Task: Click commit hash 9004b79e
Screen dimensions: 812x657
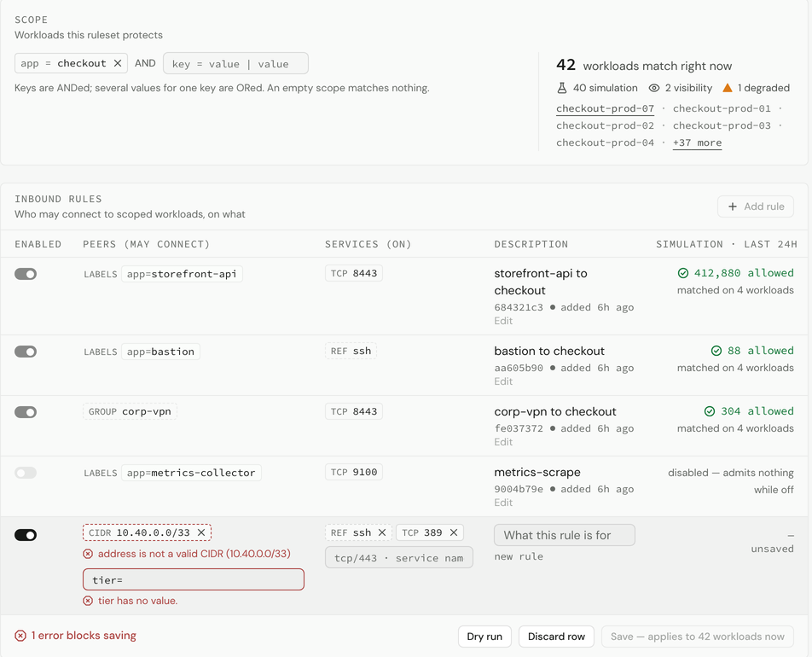Action: (x=519, y=489)
